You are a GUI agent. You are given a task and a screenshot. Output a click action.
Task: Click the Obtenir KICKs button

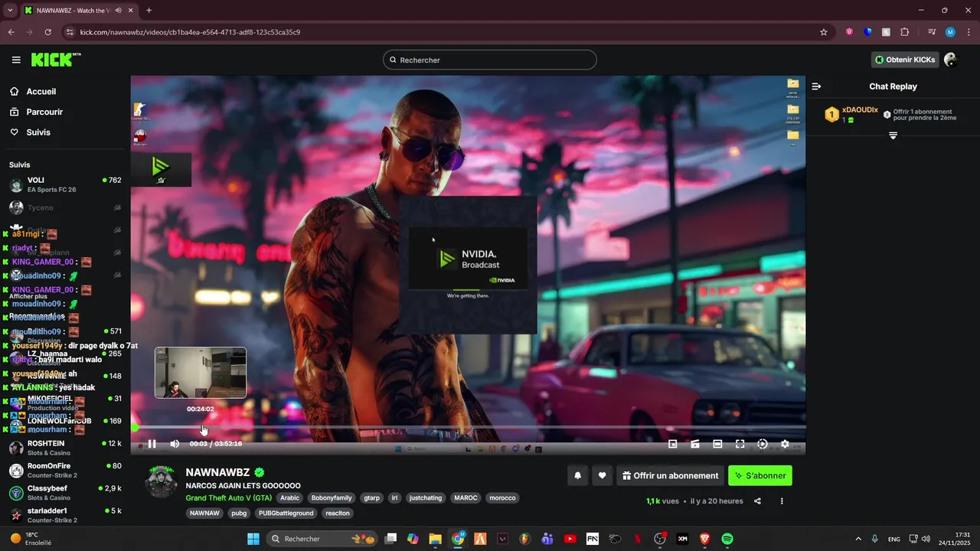click(905, 60)
